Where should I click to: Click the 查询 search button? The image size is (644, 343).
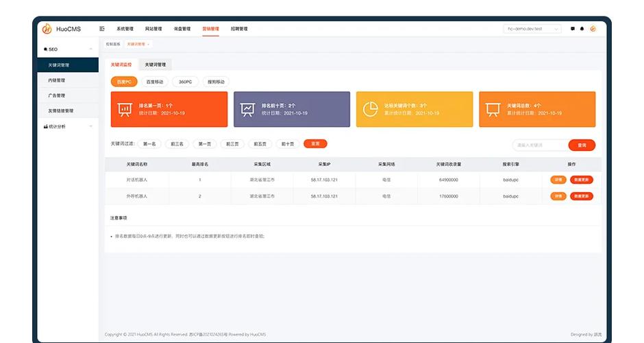click(582, 145)
